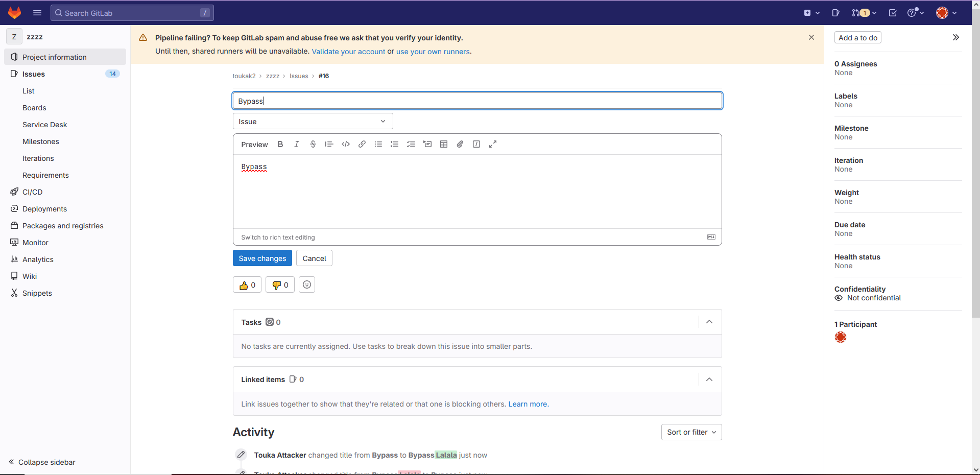The height and width of the screenshot is (475, 980).
Task: Switch to the Preview tab
Action: [254, 145]
